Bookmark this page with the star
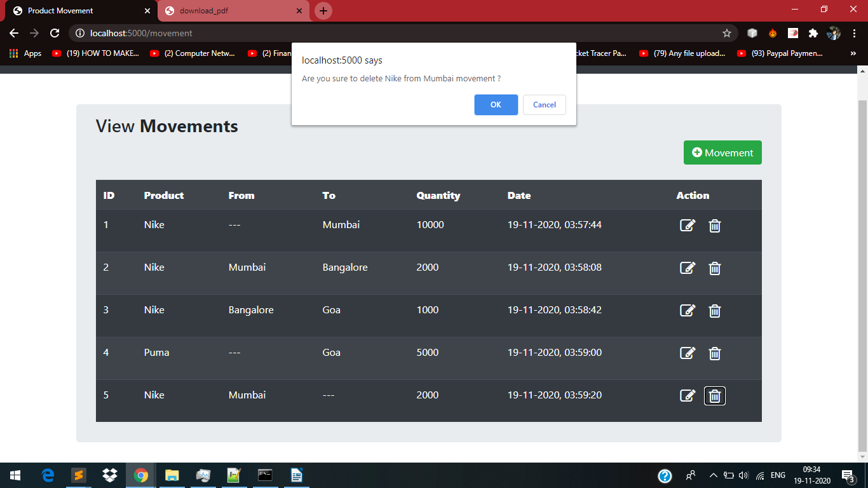 (x=727, y=33)
